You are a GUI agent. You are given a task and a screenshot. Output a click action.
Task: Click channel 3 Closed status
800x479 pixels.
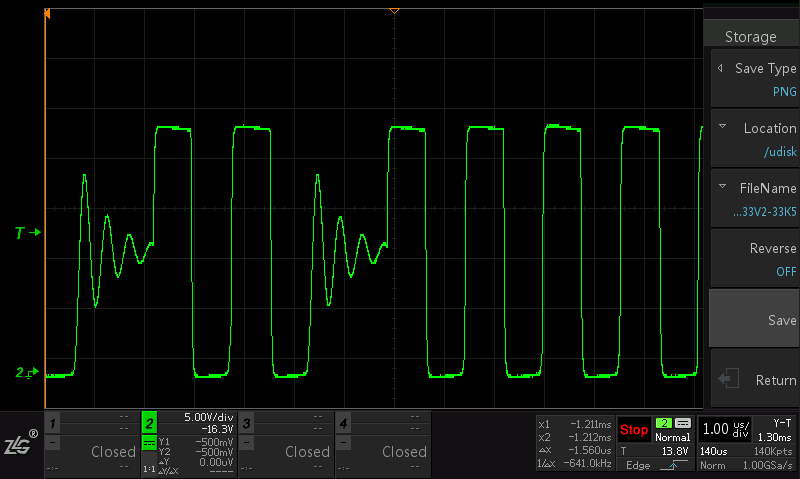click(x=307, y=451)
